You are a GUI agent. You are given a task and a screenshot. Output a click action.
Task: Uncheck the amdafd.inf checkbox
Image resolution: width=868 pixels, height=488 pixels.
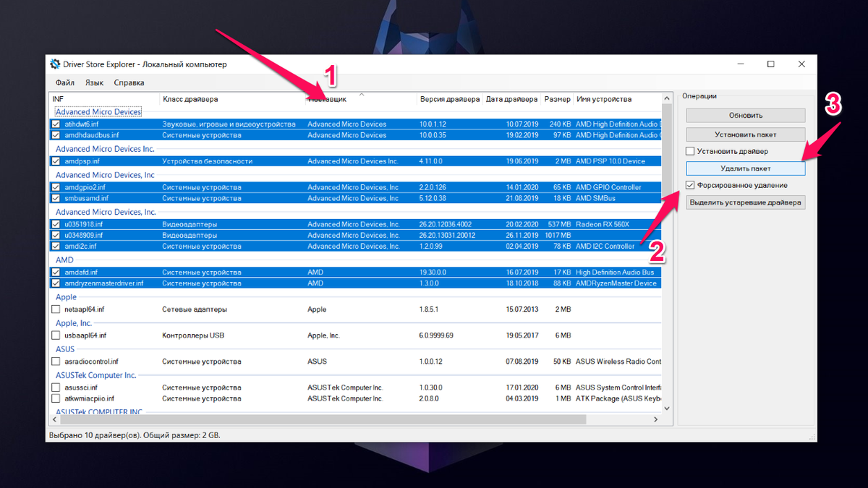click(x=56, y=273)
